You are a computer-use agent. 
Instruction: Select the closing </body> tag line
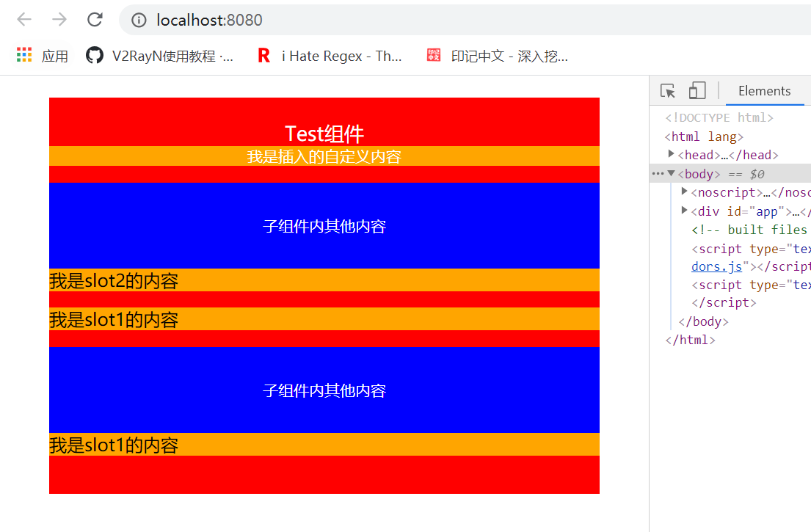(x=703, y=321)
